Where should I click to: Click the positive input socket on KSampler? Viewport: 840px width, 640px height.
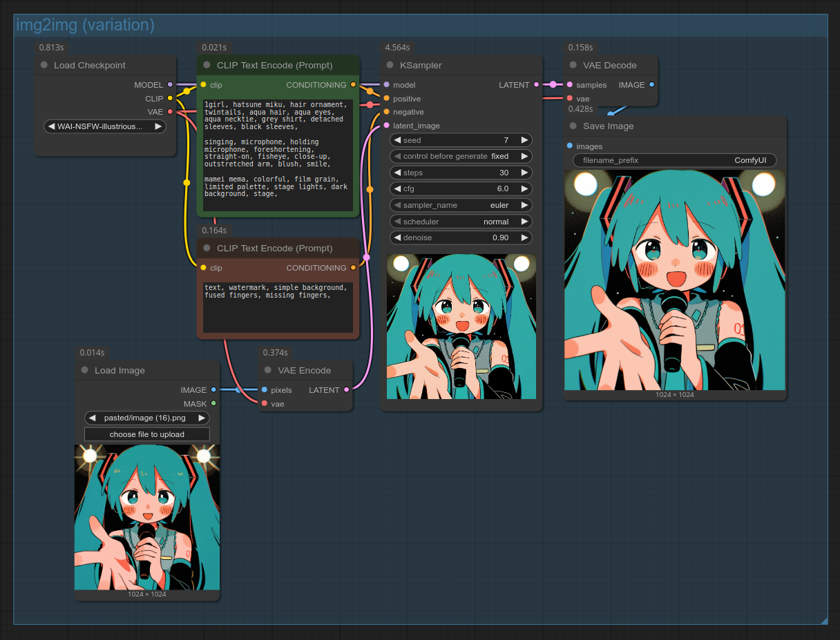[x=386, y=99]
